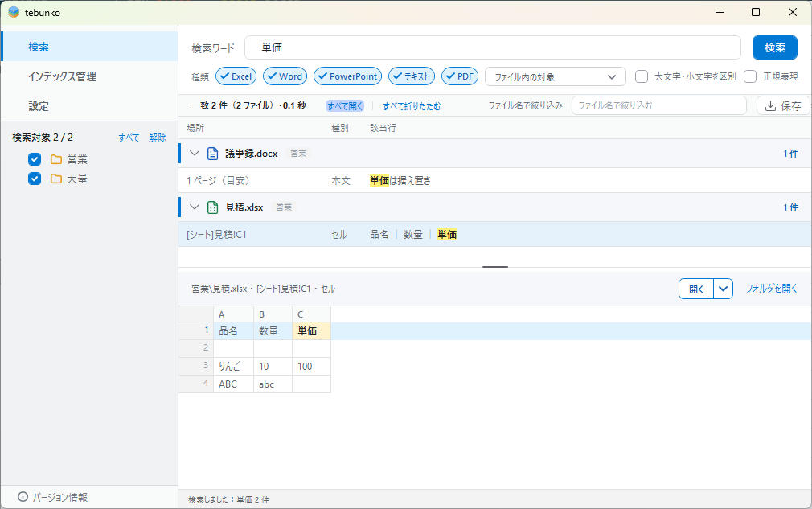The width and height of the screenshot is (812, 509).
Task: Open the インデックス管理 section
Action: pos(89,76)
